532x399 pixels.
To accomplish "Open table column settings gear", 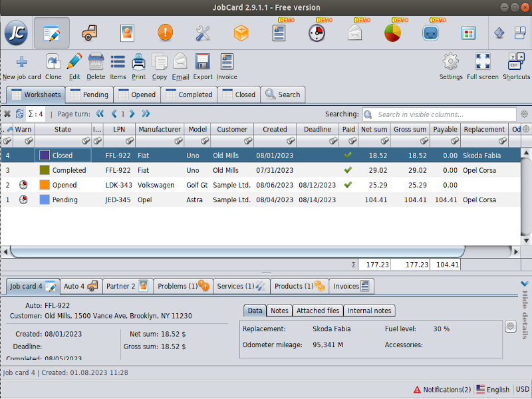I will (526, 129).
